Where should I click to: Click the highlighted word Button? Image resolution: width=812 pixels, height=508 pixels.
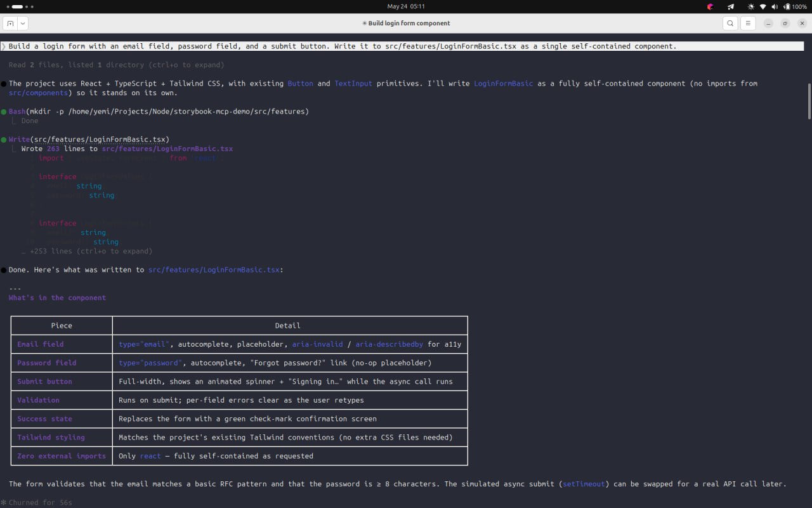(300, 83)
